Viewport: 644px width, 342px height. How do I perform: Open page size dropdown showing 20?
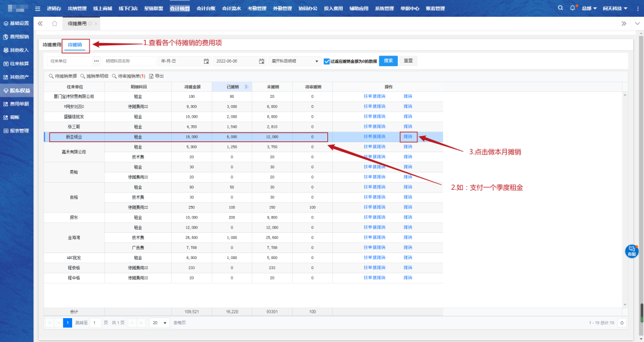158,322
